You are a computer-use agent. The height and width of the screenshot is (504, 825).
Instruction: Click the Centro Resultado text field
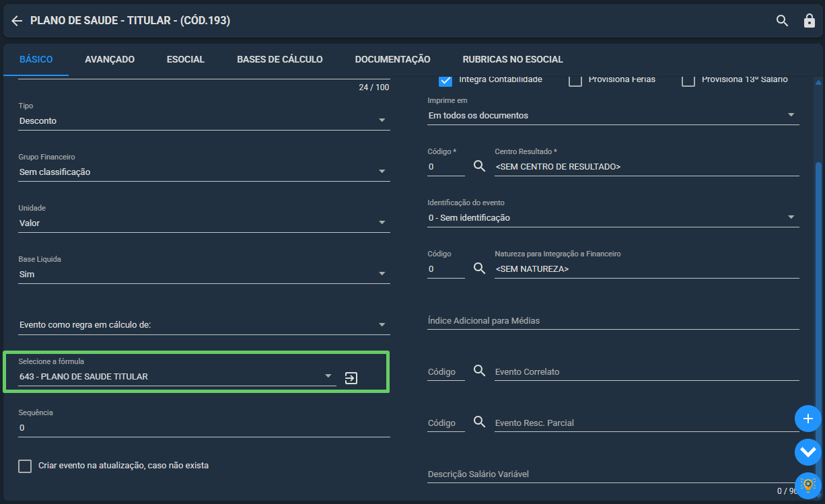tap(647, 166)
